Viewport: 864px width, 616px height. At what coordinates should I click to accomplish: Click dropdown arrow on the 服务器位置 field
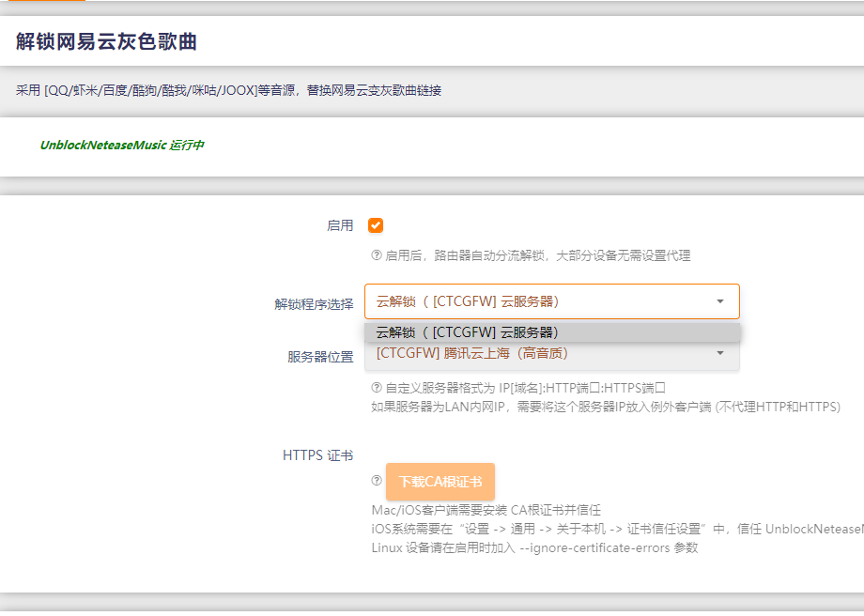pos(720,353)
